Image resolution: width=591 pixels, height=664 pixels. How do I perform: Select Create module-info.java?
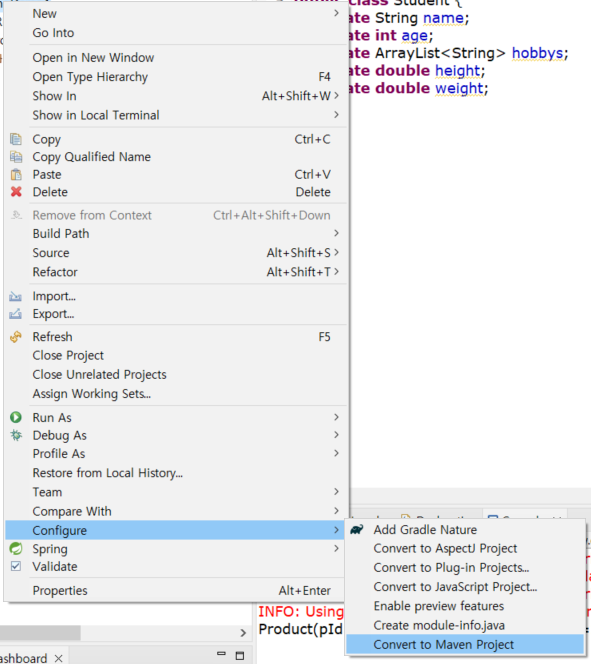(x=465, y=625)
